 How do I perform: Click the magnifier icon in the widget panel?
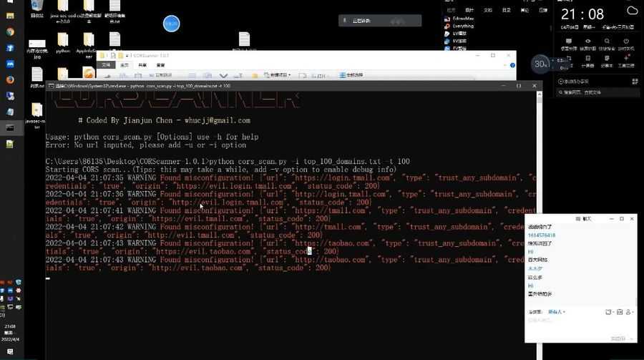(x=607, y=41)
